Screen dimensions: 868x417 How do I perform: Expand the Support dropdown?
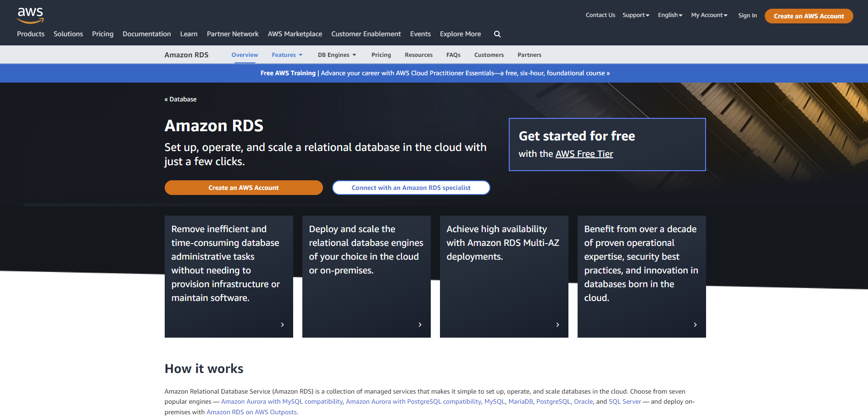[x=636, y=15]
